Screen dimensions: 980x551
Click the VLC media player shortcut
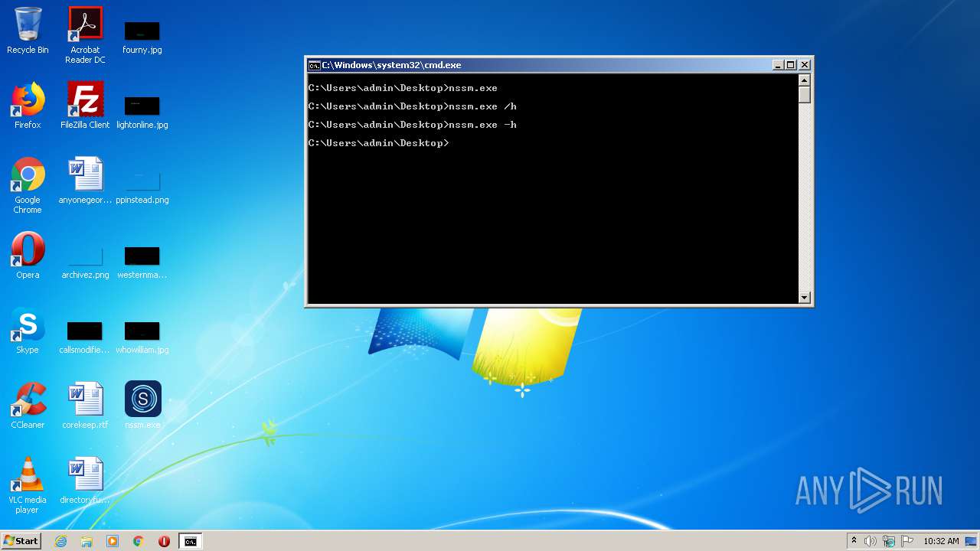click(x=28, y=485)
